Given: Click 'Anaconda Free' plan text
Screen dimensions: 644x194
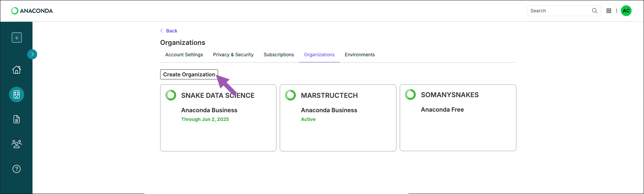Looking at the screenshot, I should [x=442, y=110].
